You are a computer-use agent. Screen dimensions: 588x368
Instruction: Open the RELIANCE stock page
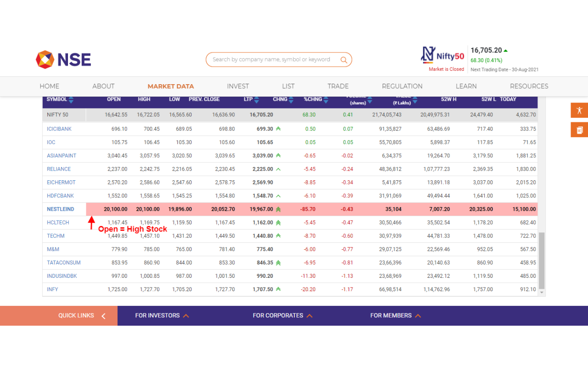[x=58, y=169]
